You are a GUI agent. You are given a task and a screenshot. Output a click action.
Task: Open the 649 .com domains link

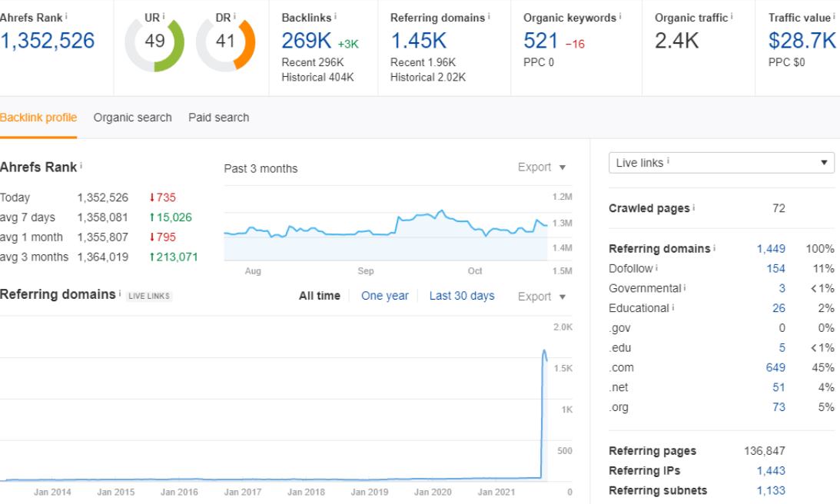[775, 367]
